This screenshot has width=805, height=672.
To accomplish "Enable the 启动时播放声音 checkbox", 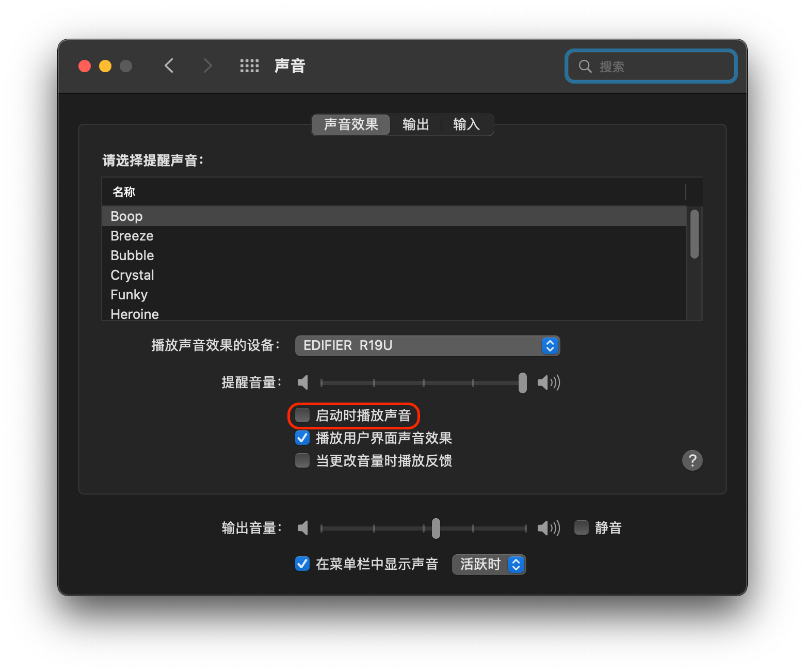I will 302,415.
